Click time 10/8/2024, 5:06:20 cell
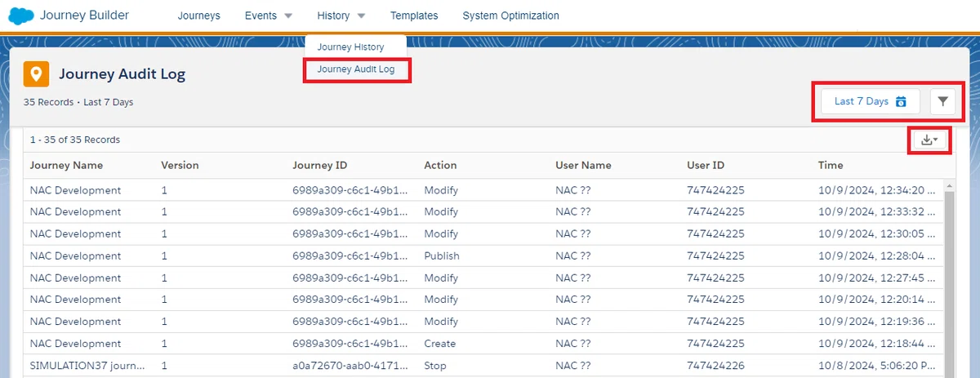Image resolution: width=980 pixels, height=378 pixels. 876,366
